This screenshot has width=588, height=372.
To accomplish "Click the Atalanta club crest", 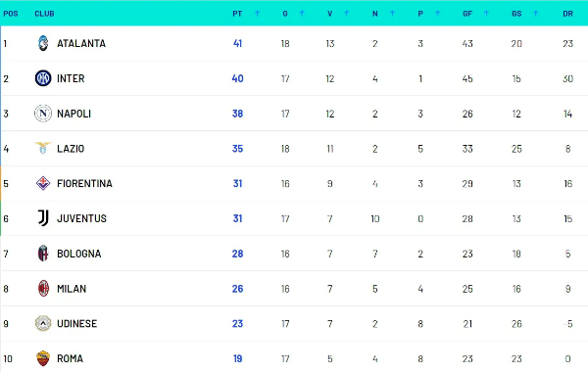I will 43,43.
